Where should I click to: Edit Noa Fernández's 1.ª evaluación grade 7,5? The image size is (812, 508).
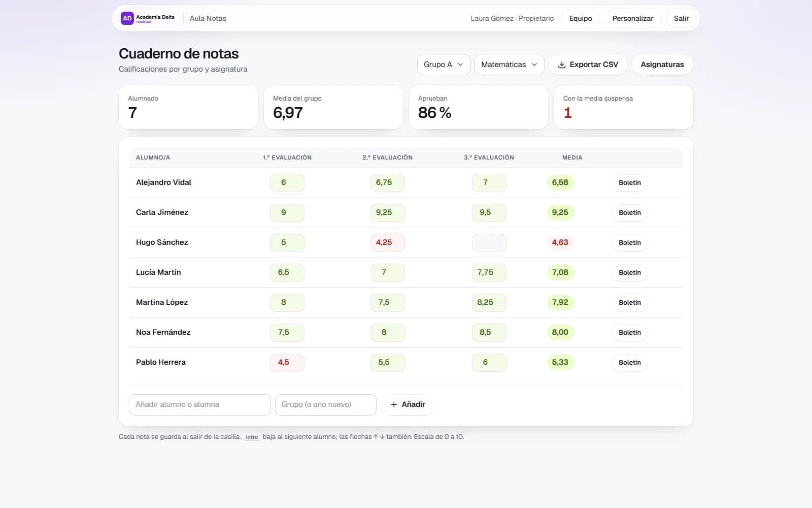(287, 333)
